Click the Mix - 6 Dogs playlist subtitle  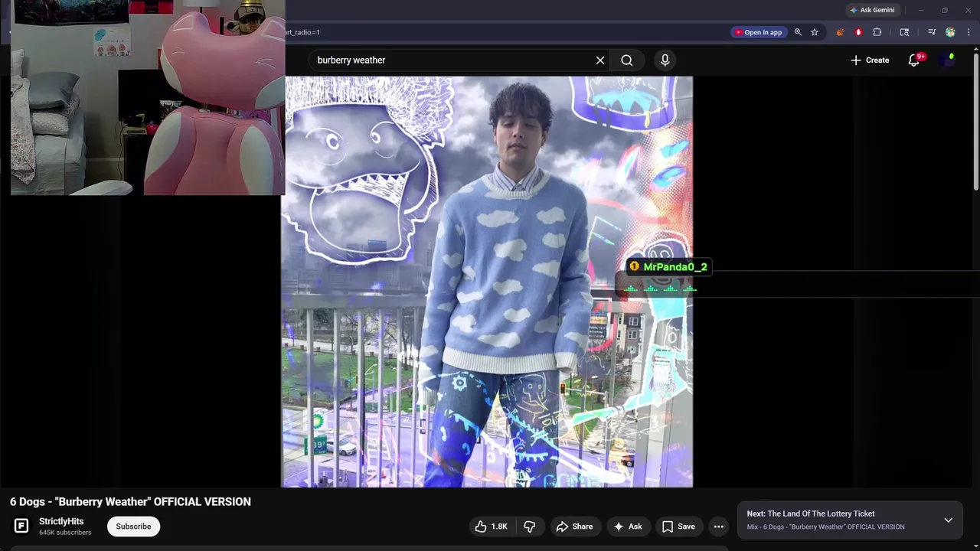825,527
